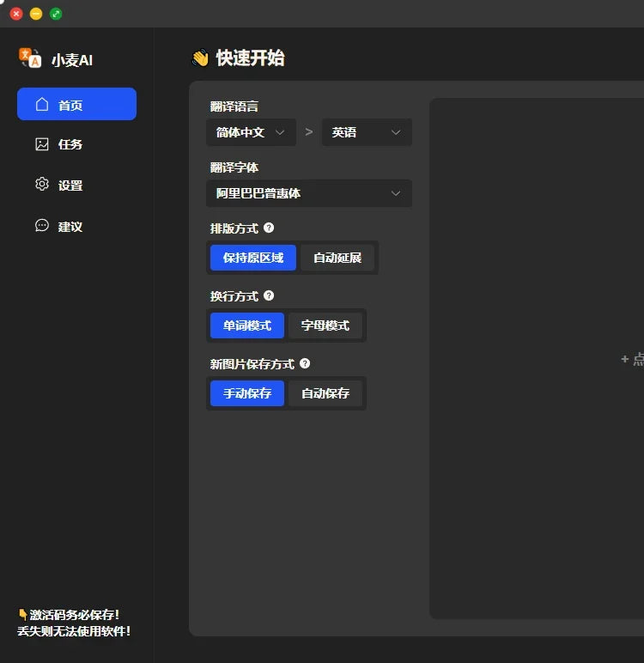Screen dimensions: 644x663
Task: Click the home icon beside 首页
Action: click(x=42, y=105)
